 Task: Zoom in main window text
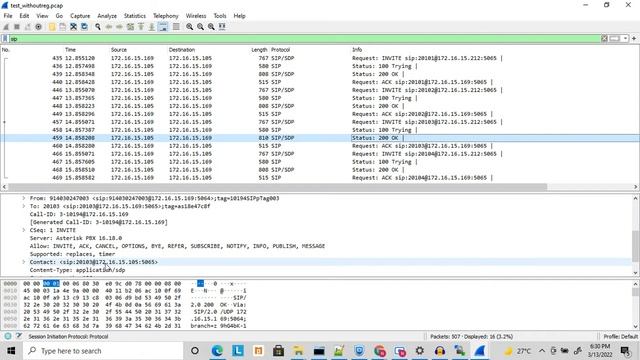click(190, 27)
